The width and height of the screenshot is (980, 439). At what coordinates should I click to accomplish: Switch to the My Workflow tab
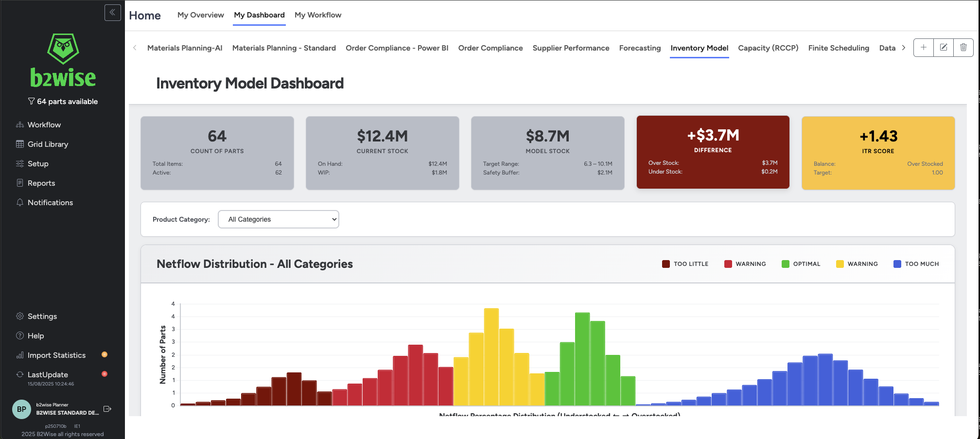(x=318, y=15)
